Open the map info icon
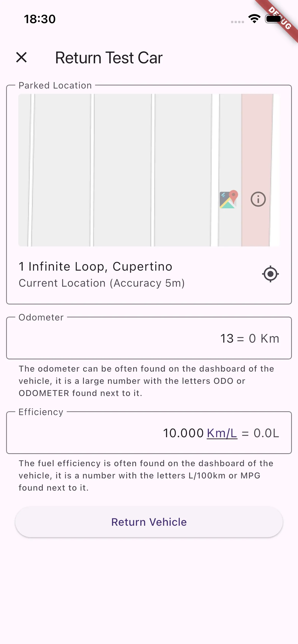298x644 pixels. pos(258,199)
